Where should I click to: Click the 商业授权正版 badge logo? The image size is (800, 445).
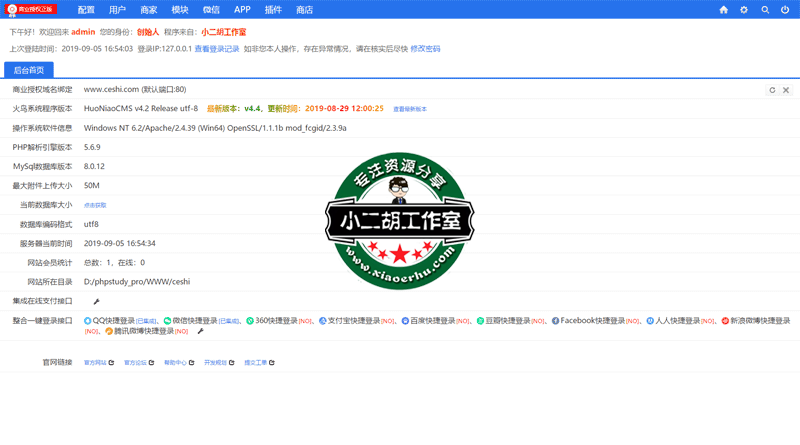coord(32,10)
